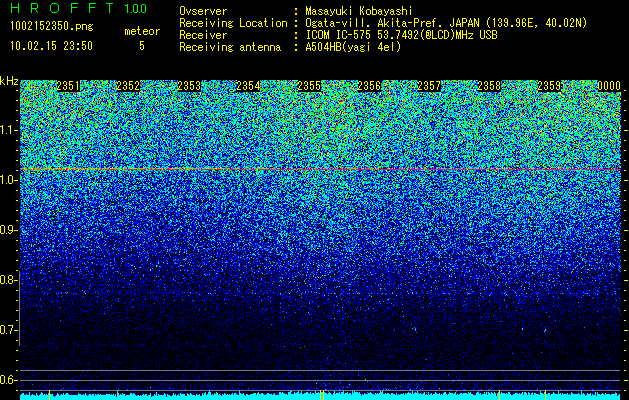The width and height of the screenshot is (629, 400).
Task: Click the Receiving Location label
Action: [233, 23]
